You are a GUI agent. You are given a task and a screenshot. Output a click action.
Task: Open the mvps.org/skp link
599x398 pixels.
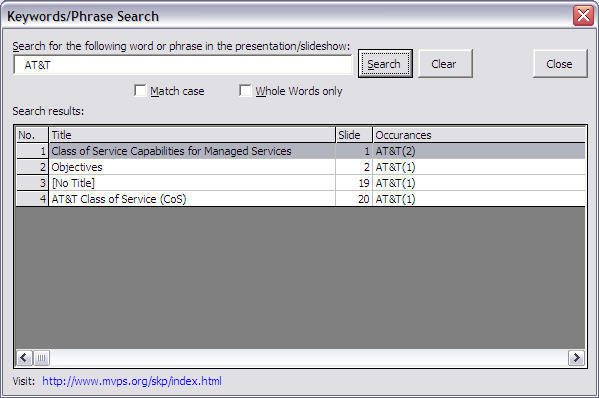coord(132,381)
